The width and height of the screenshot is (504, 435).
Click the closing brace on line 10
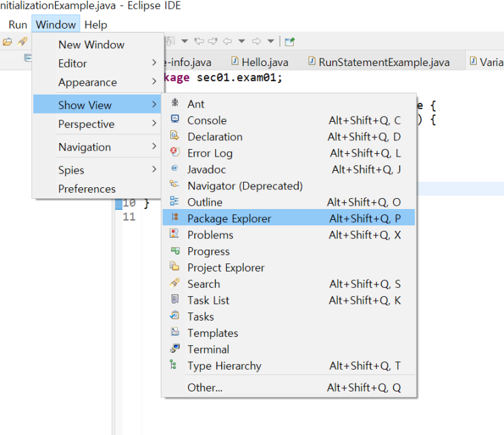tap(146, 203)
